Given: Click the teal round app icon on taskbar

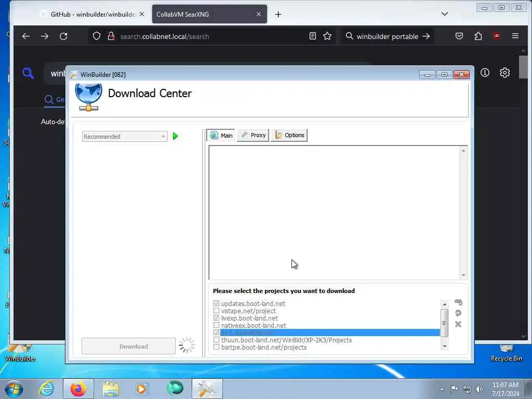Looking at the screenshot, I should (175, 389).
